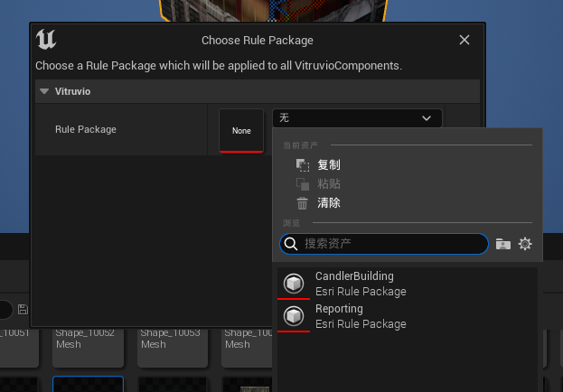The height and width of the screenshot is (392, 563).
Task: Click the Rule Package property label
Action: tap(86, 129)
